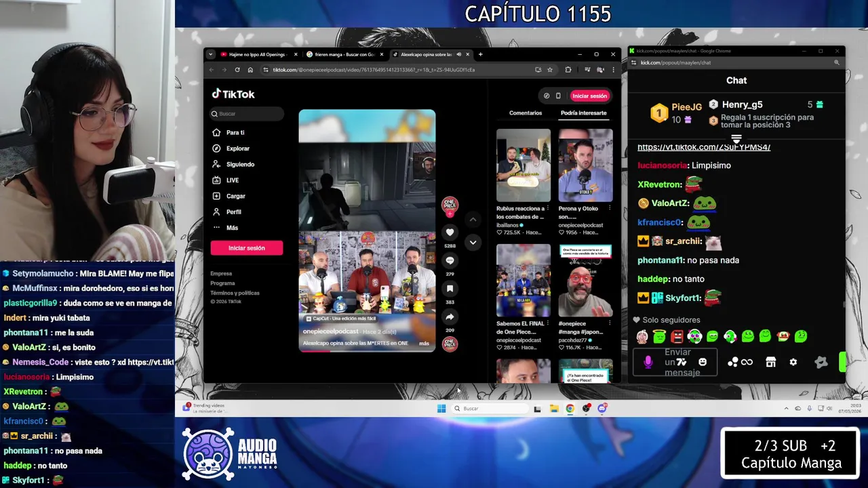Viewport: 868px width, 488px height.
Task: Open File Explorer from taskbar
Action: tap(554, 408)
